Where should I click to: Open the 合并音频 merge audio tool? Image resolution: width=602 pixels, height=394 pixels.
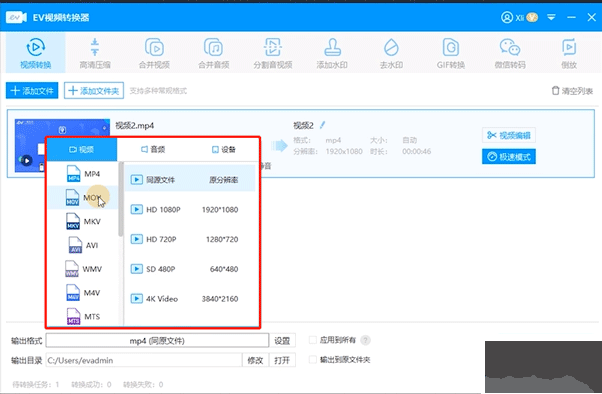pos(213,53)
